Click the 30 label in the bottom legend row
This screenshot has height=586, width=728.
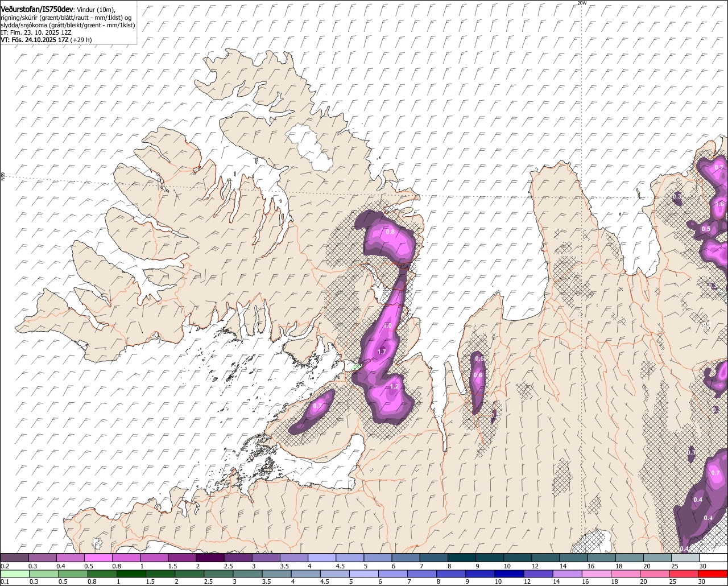point(702,582)
